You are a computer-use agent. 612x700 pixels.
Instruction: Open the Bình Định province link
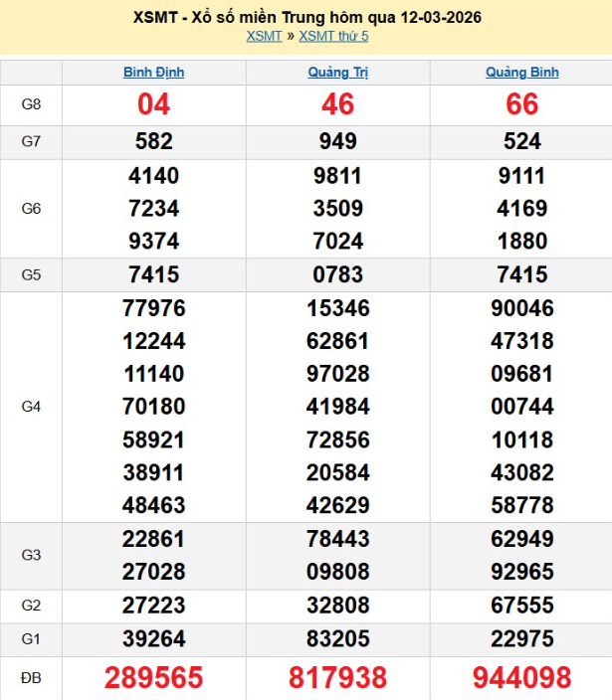coord(153,73)
